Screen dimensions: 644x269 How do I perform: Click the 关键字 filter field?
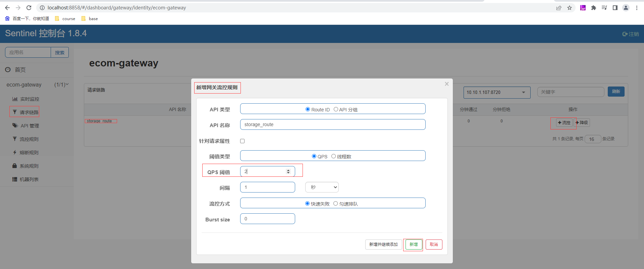click(x=571, y=92)
